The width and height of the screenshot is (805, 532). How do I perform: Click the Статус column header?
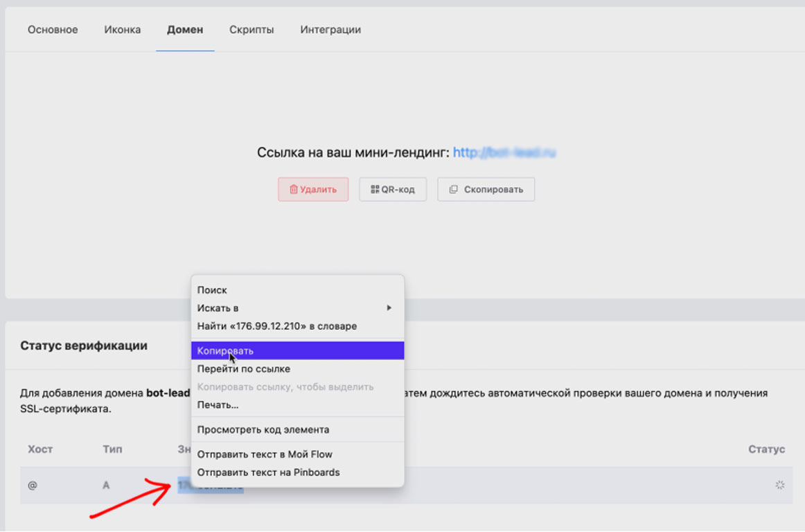point(766,450)
